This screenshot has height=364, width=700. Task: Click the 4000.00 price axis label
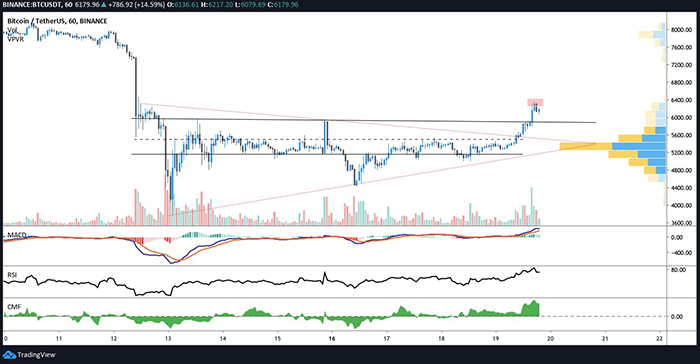coord(681,205)
